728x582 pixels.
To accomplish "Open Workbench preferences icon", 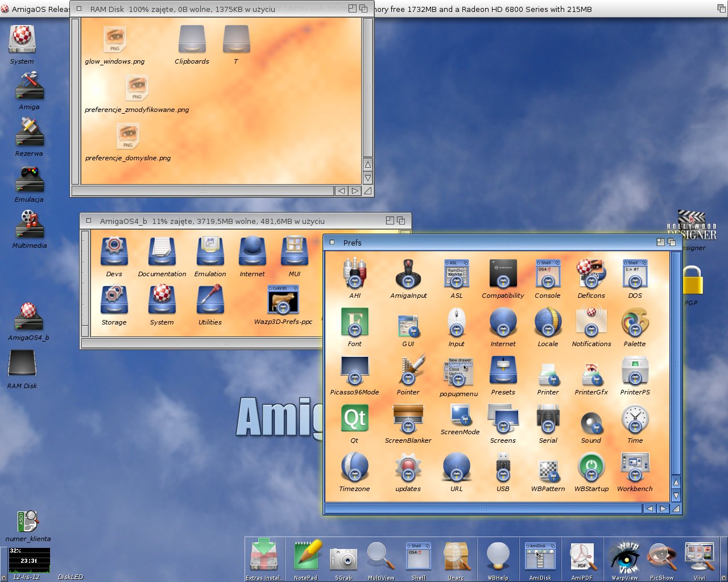I will pos(635,467).
